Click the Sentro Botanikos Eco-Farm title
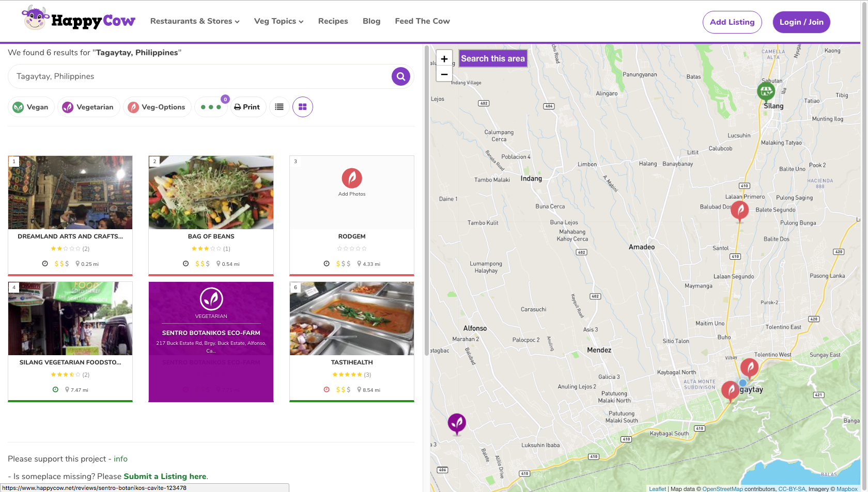This screenshot has height=492, width=868. coord(211,333)
